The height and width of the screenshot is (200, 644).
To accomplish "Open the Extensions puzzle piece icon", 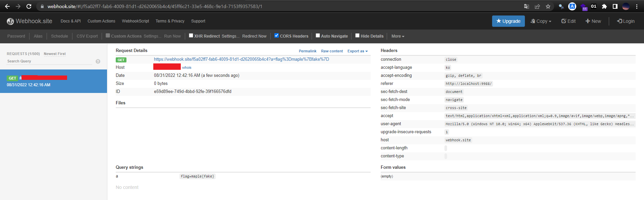I will click(604, 6).
